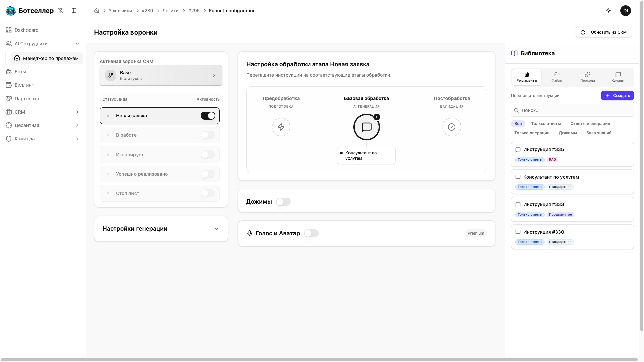
Task: Click the horizontal scrollbar at bottom
Action: click(319, 360)
